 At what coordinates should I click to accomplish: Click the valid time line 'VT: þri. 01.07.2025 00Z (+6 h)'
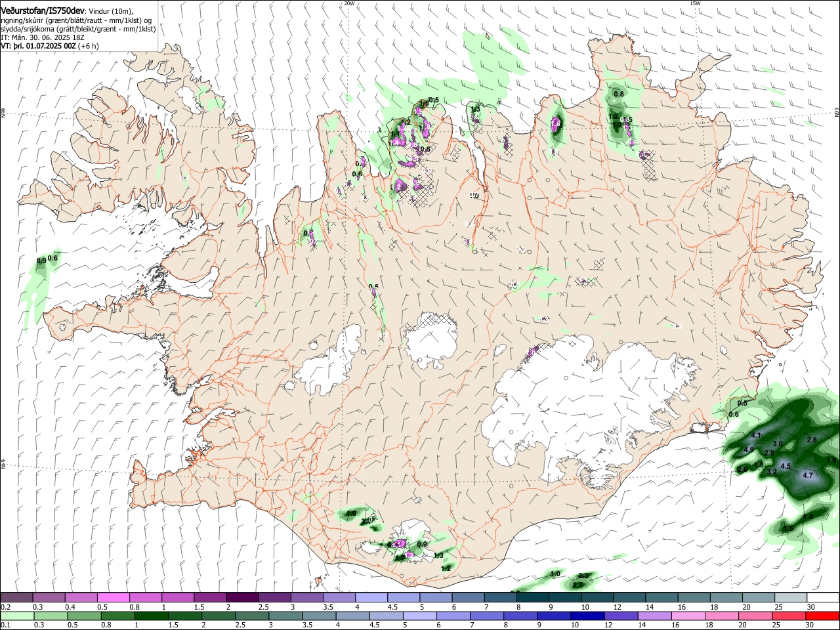pos(50,46)
